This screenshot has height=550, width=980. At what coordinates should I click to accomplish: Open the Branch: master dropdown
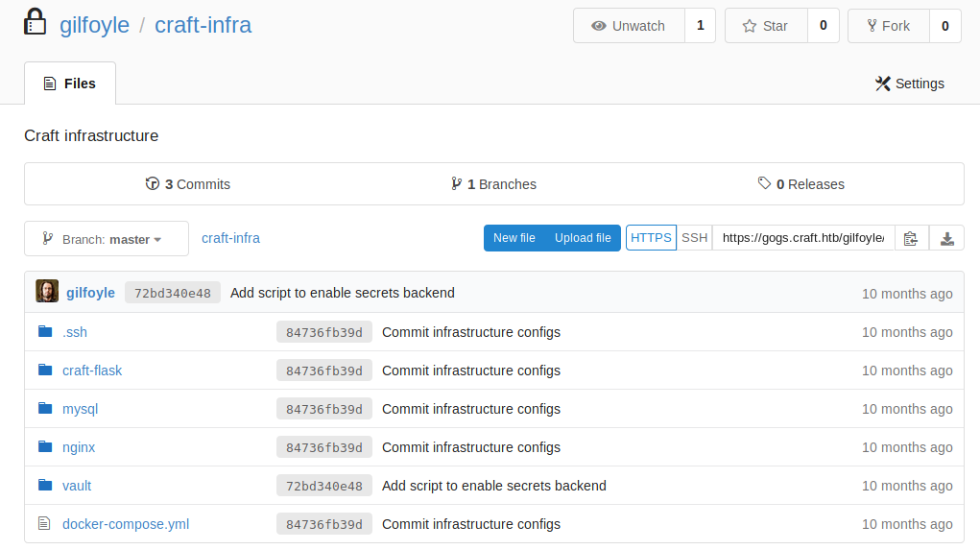[106, 239]
